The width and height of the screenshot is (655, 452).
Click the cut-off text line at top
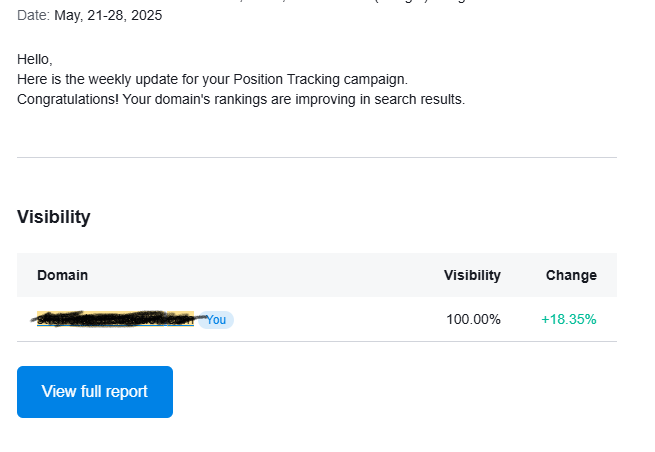[x=317, y=1]
